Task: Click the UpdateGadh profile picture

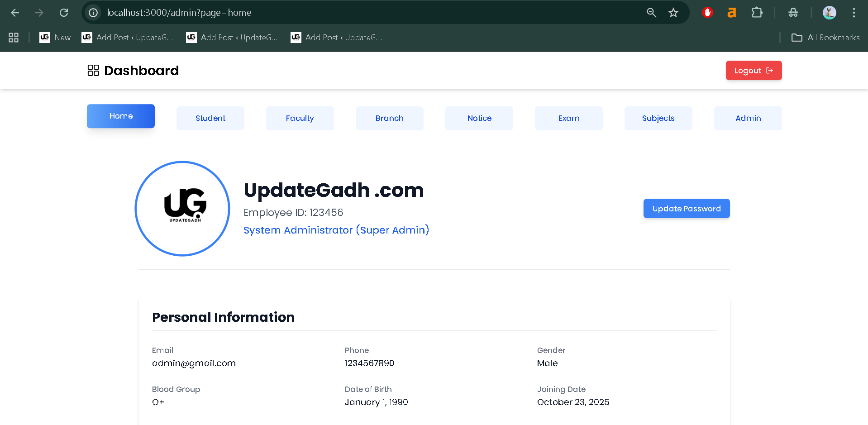Action: 182,209
